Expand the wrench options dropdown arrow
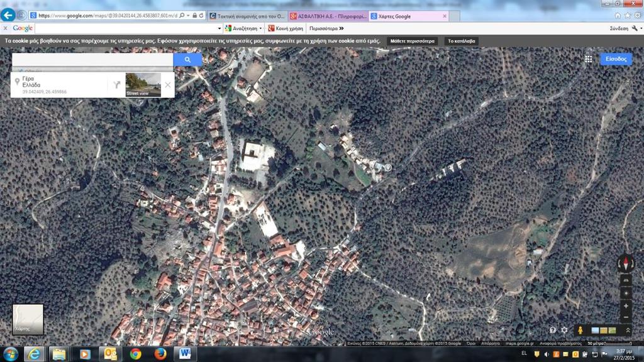644x362 pixels. [x=641, y=28]
